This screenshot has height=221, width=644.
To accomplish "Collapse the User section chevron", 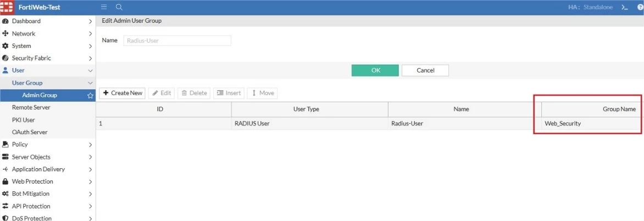I will [90, 71].
